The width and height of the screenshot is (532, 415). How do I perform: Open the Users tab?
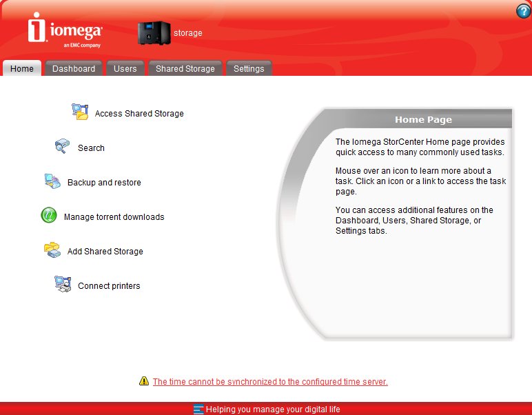pyautogui.click(x=125, y=68)
